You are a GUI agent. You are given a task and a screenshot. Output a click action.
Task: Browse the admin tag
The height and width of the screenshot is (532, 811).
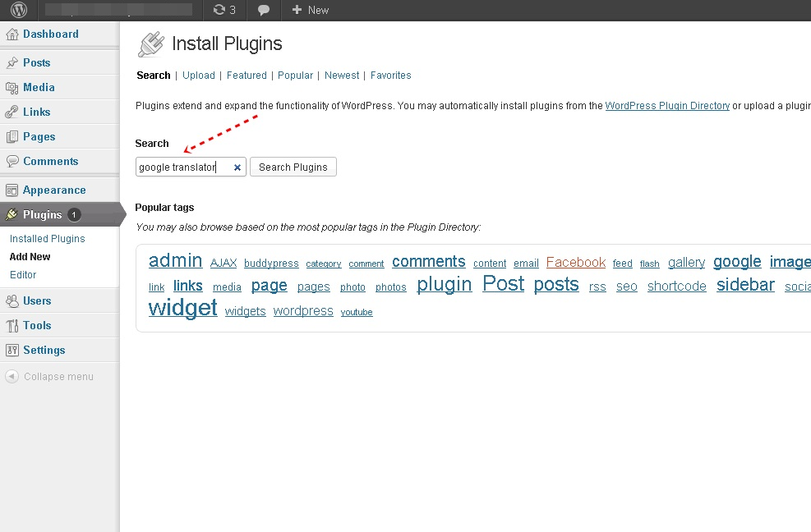pos(175,260)
